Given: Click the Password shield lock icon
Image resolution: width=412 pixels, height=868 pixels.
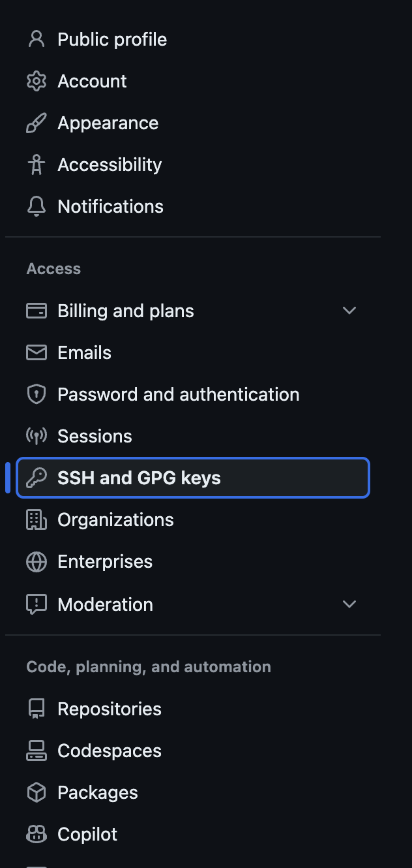Looking at the screenshot, I should coord(37,394).
